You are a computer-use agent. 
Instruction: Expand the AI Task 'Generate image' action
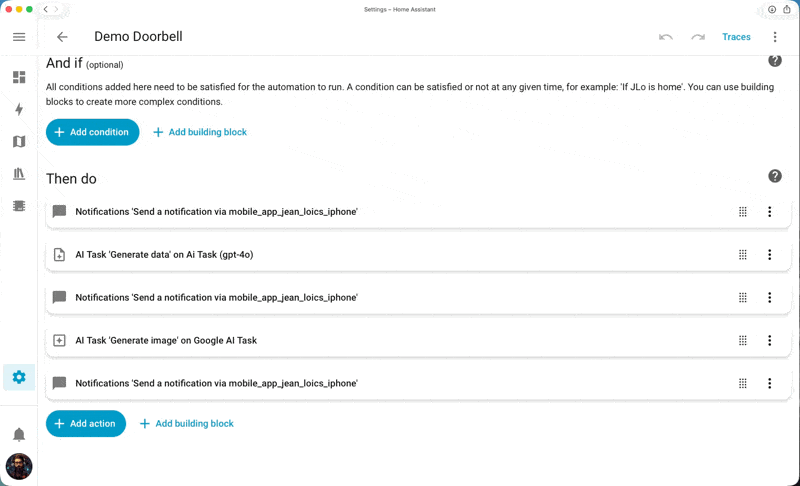[x=300, y=341]
